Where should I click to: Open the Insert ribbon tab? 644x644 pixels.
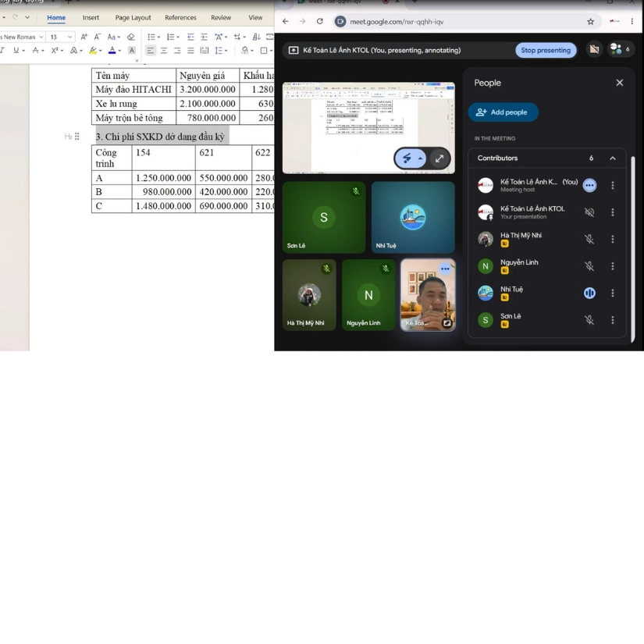91,18
